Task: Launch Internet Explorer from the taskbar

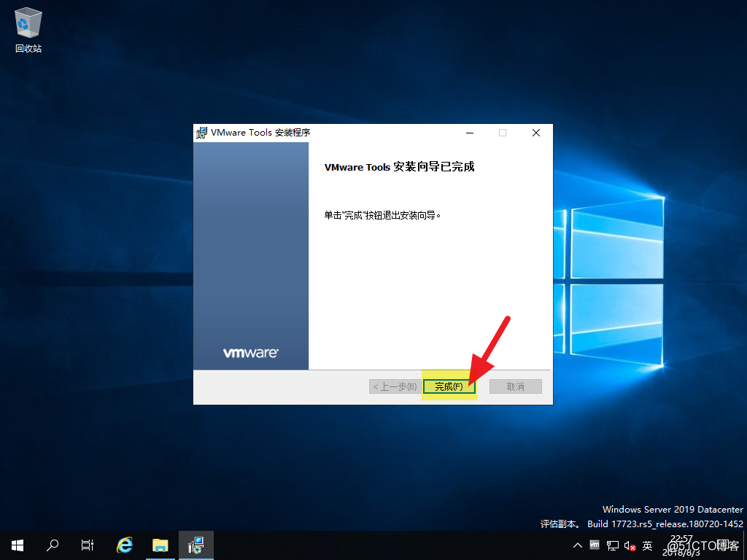Action: point(125,545)
